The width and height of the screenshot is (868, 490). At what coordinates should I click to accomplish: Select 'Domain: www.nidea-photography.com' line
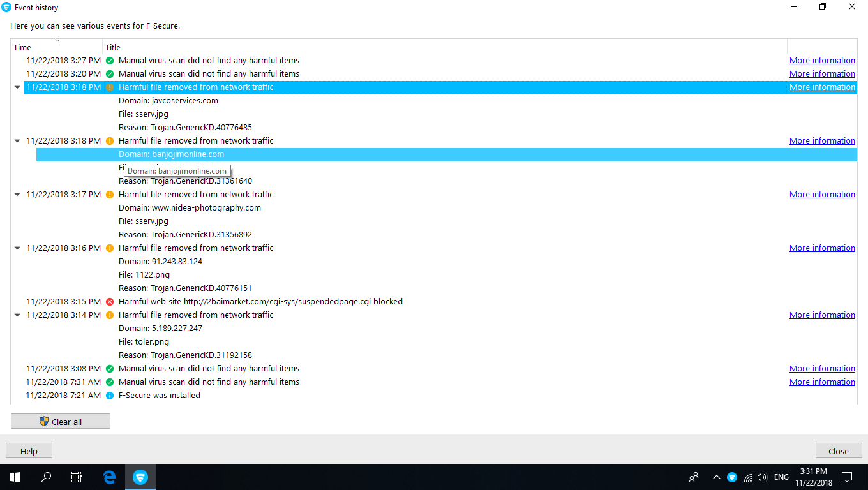coord(190,208)
